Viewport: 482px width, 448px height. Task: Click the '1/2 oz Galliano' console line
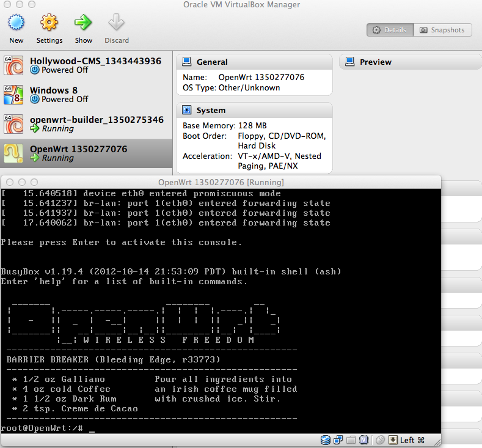tap(59, 379)
